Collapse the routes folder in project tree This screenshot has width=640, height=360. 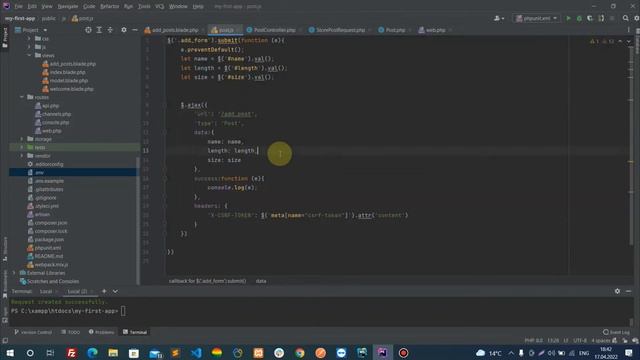22,97
